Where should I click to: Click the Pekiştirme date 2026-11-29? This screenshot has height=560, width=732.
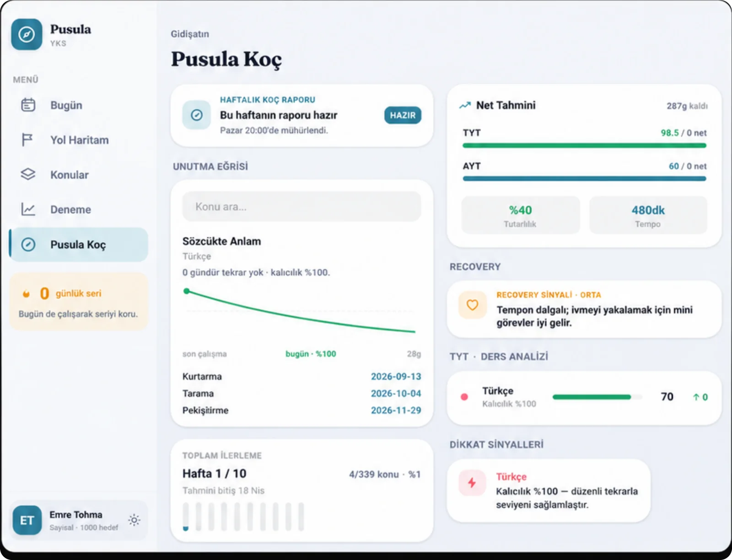(x=396, y=411)
